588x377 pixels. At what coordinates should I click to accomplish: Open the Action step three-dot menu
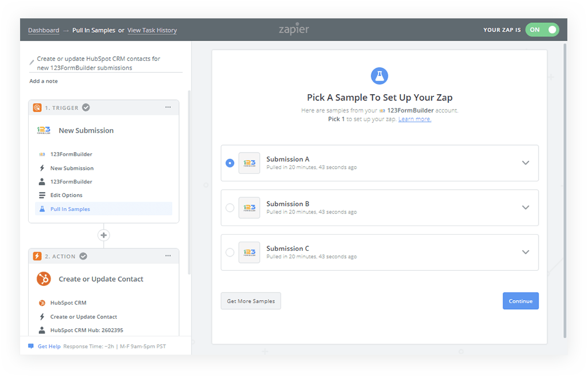[168, 256]
